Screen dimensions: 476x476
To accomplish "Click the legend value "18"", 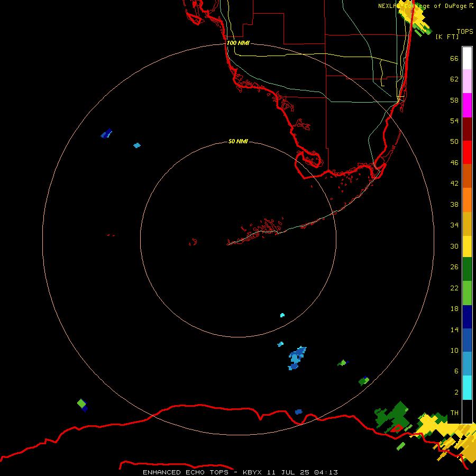I will tap(454, 309).
